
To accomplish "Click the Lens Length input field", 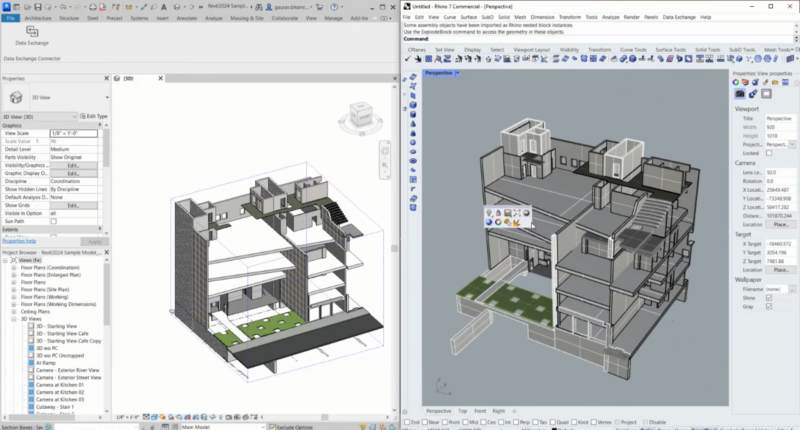I will point(778,172).
